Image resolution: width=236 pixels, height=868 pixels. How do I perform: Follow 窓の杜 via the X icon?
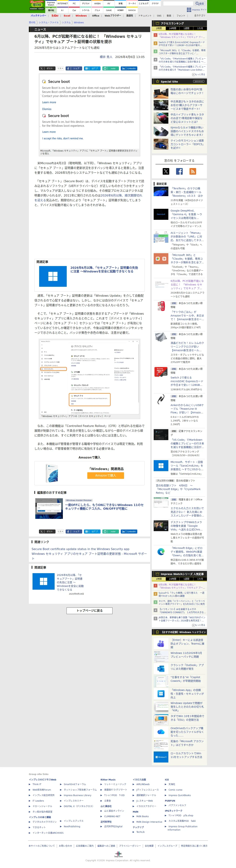[166, 171]
